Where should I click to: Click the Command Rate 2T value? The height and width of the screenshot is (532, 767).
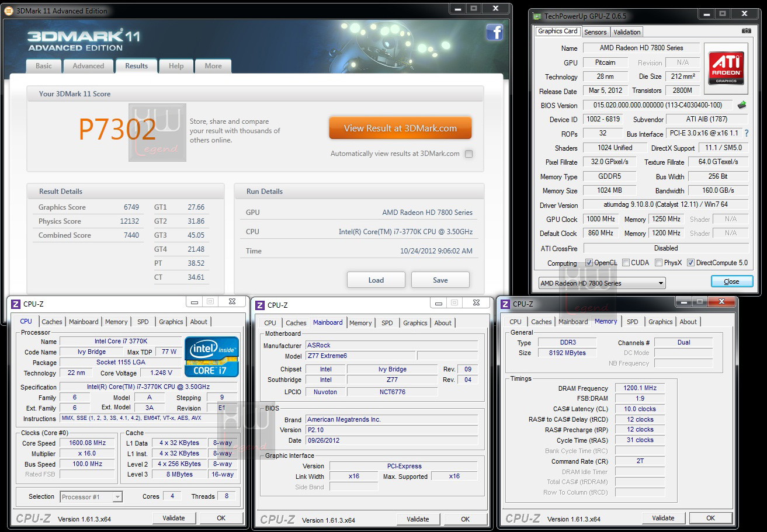[640, 461]
